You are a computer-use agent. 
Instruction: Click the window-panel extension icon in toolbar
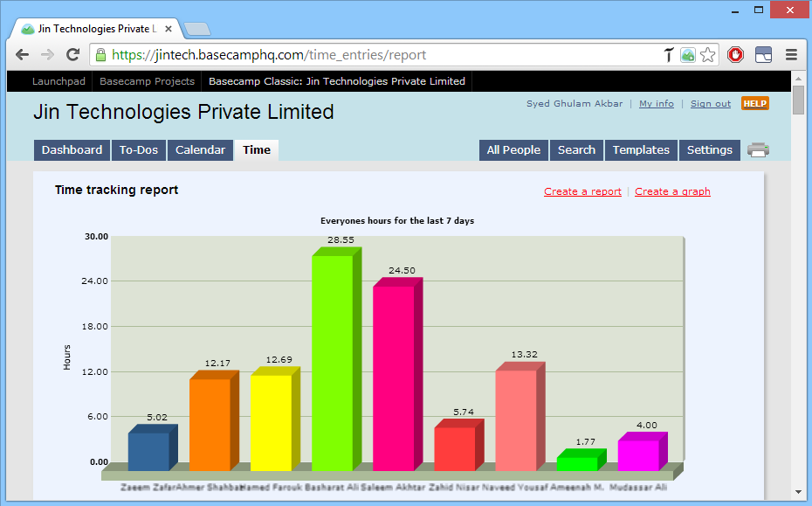pos(763,55)
